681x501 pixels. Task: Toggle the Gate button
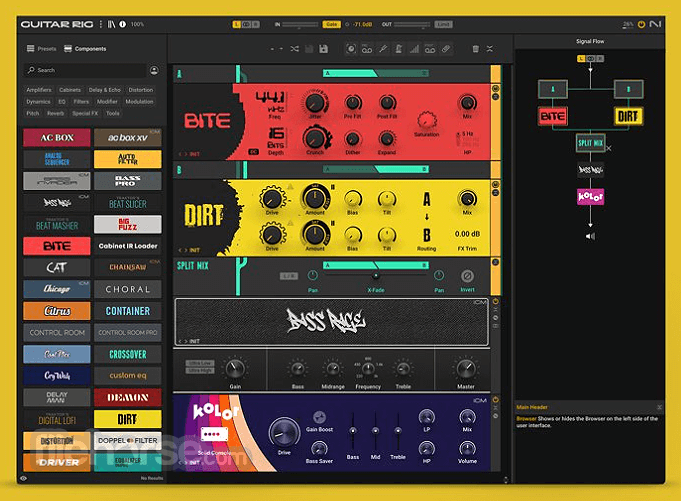[x=331, y=24]
